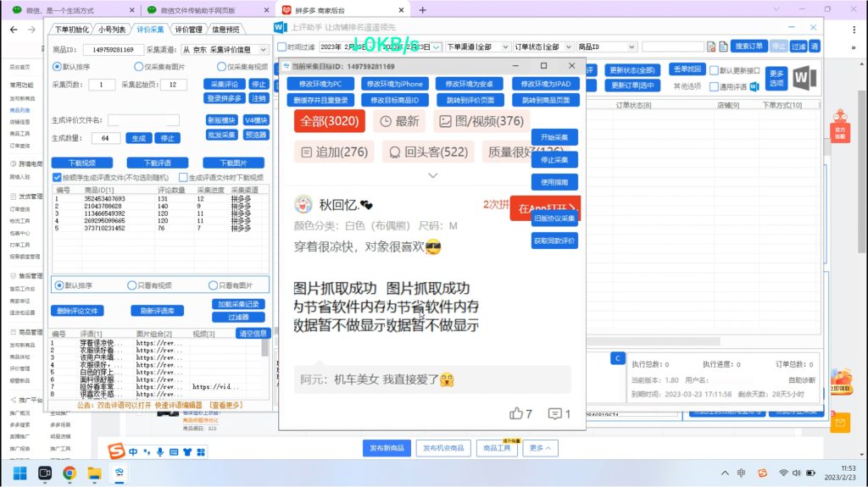Click the 生成评价文件名 input field
The width and height of the screenshot is (868, 487).
143,120
